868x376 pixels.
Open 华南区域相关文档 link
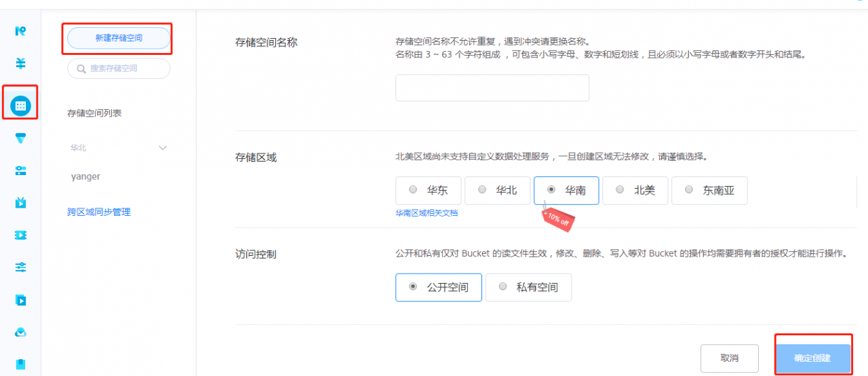(427, 212)
